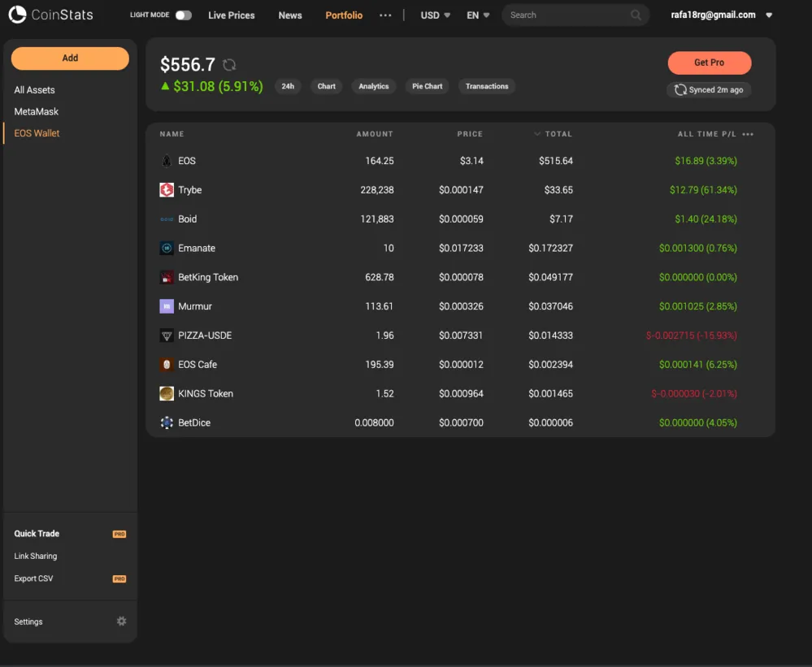Image resolution: width=812 pixels, height=667 pixels.
Task: Open Link Sharing in the sidebar
Action: coord(35,557)
